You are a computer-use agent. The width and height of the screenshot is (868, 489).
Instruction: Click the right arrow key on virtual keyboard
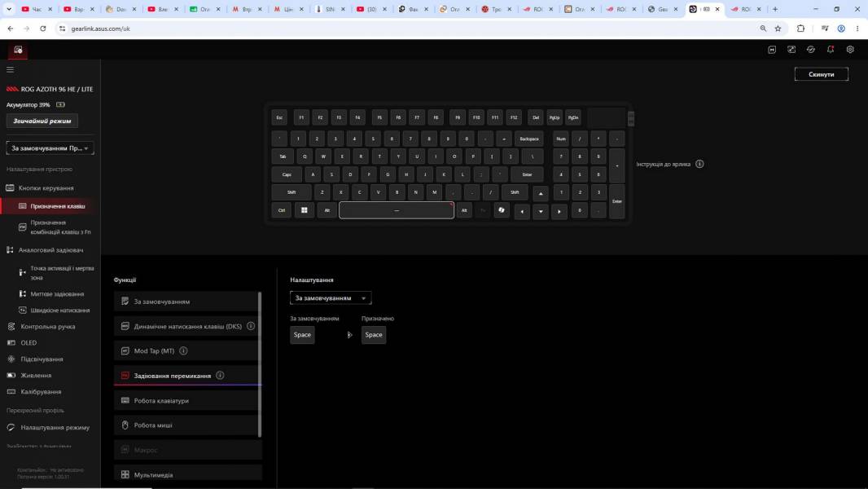tap(559, 212)
